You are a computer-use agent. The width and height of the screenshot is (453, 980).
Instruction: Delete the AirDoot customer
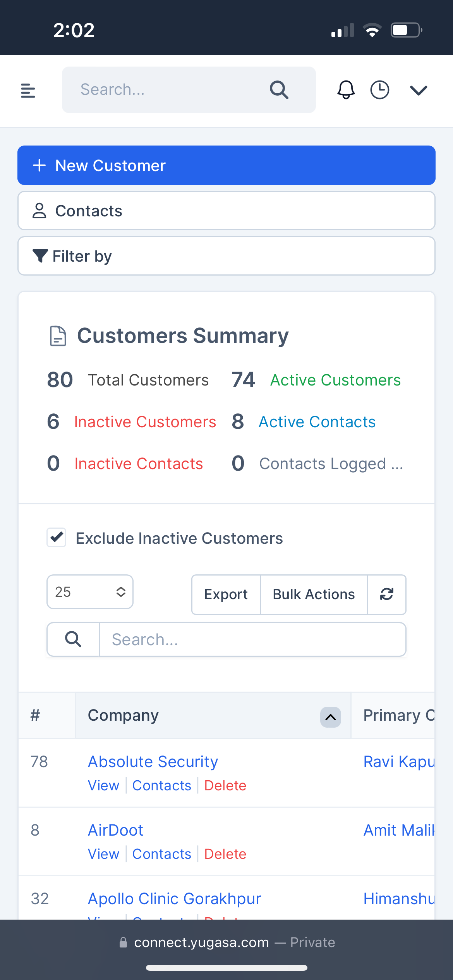pyautogui.click(x=225, y=854)
